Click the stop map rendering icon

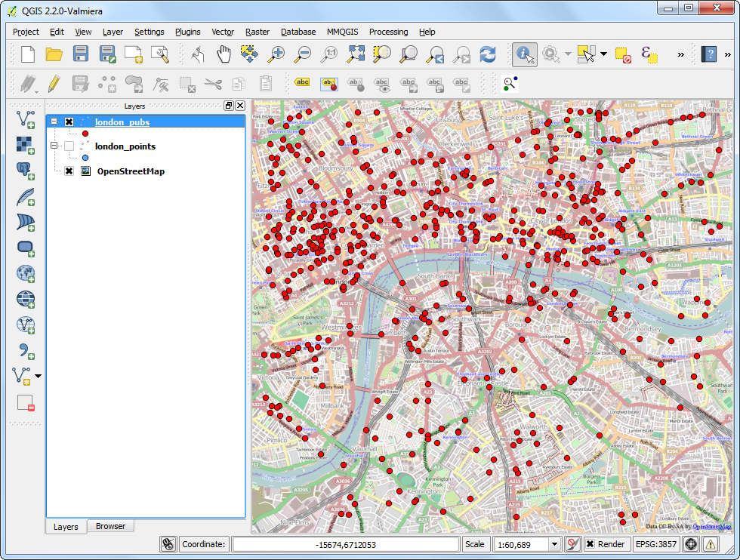[x=572, y=544]
